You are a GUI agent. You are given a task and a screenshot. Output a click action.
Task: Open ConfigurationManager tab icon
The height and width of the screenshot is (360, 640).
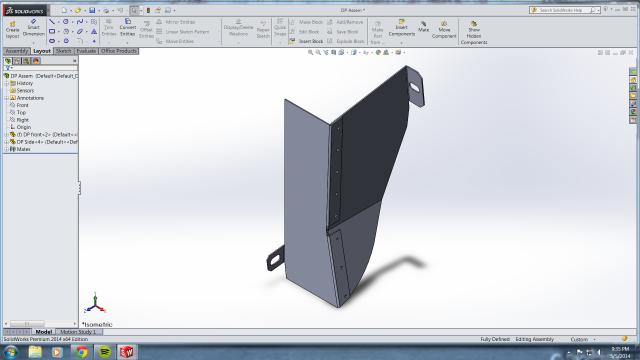27,61
